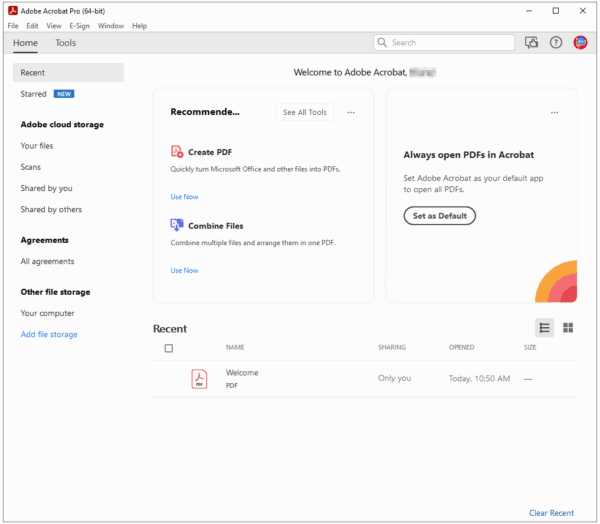Image resolution: width=600 pixels, height=524 pixels.
Task: Open the E-Sign menu
Action: click(79, 26)
